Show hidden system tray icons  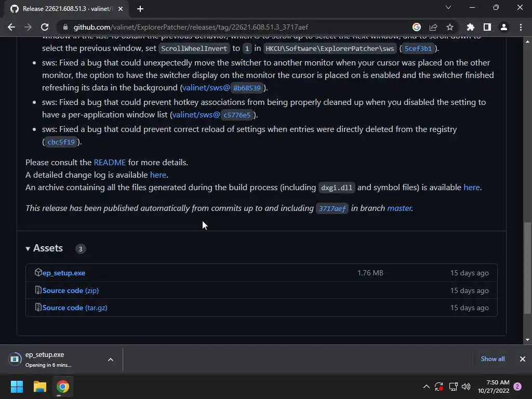427,387
